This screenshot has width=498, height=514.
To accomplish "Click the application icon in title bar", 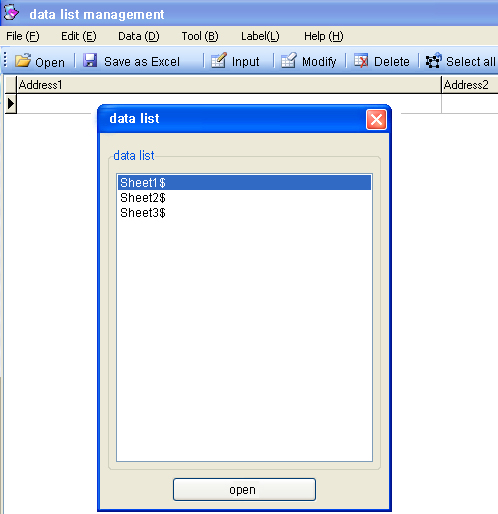I will (x=11, y=13).
